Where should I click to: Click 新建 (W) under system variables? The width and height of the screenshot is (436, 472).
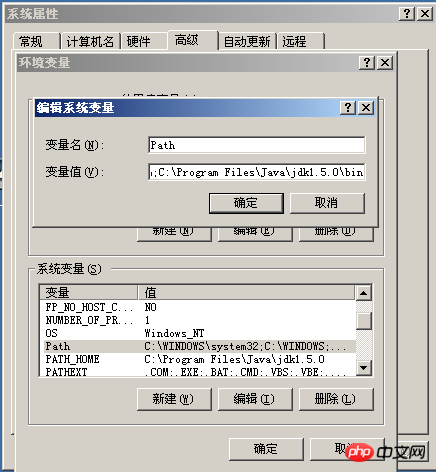[x=174, y=399]
